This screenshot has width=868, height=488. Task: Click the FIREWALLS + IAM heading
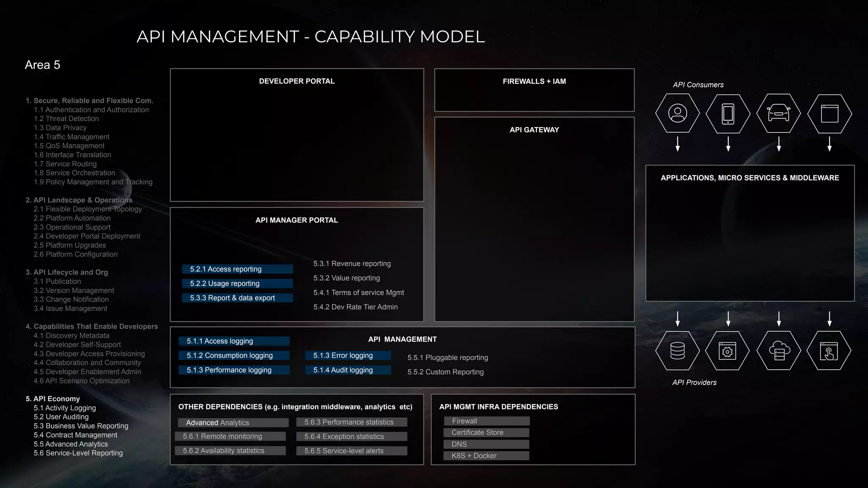coord(534,81)
